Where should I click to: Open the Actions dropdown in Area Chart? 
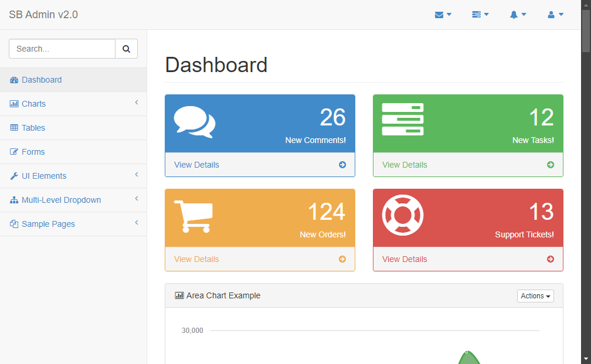(535, 296)
